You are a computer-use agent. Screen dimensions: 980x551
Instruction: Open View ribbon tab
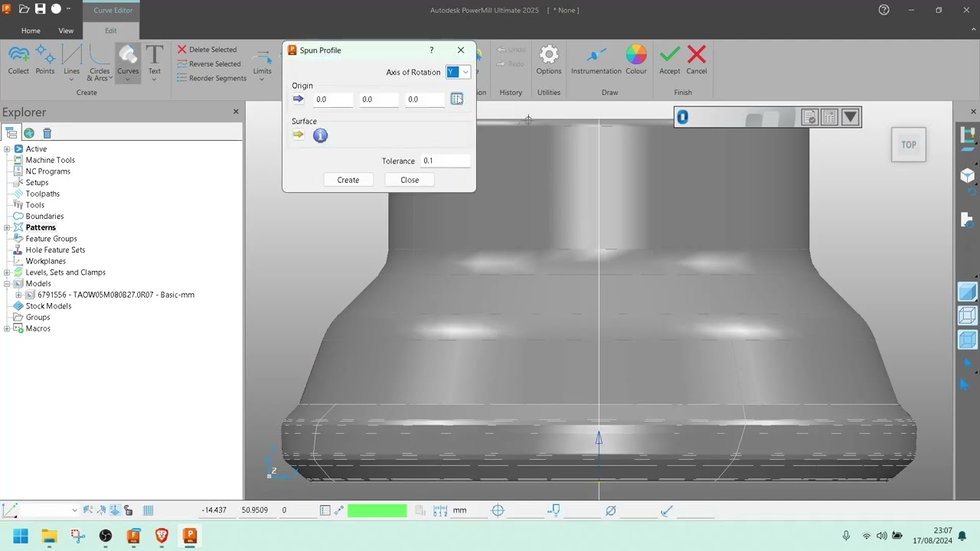click(66, 31)
